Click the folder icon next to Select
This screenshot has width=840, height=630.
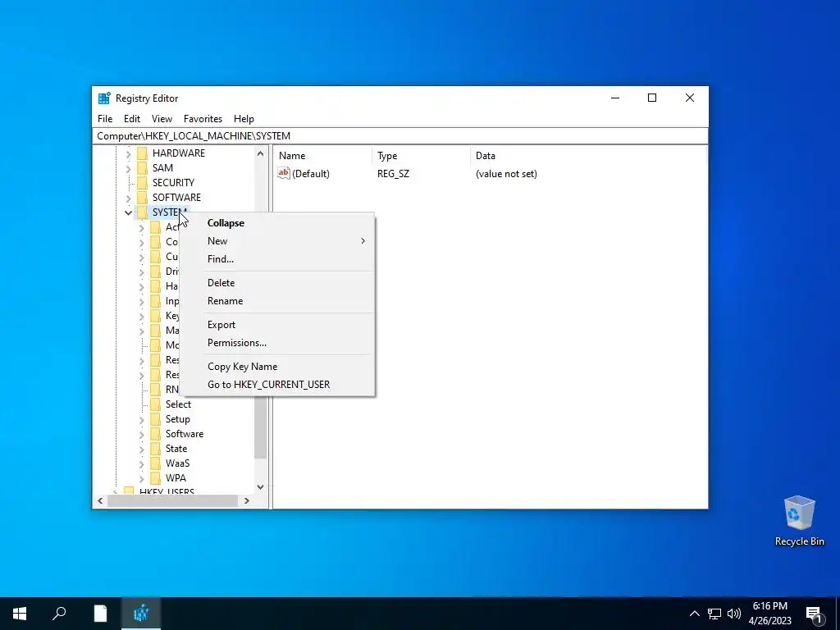point(155,404)
